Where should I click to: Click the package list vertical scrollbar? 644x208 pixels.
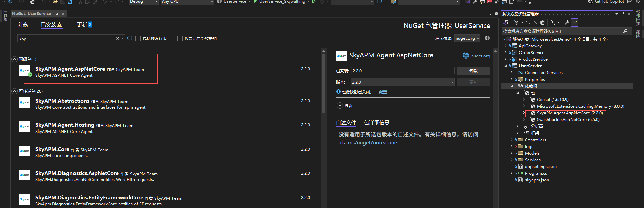click(324, 84)
